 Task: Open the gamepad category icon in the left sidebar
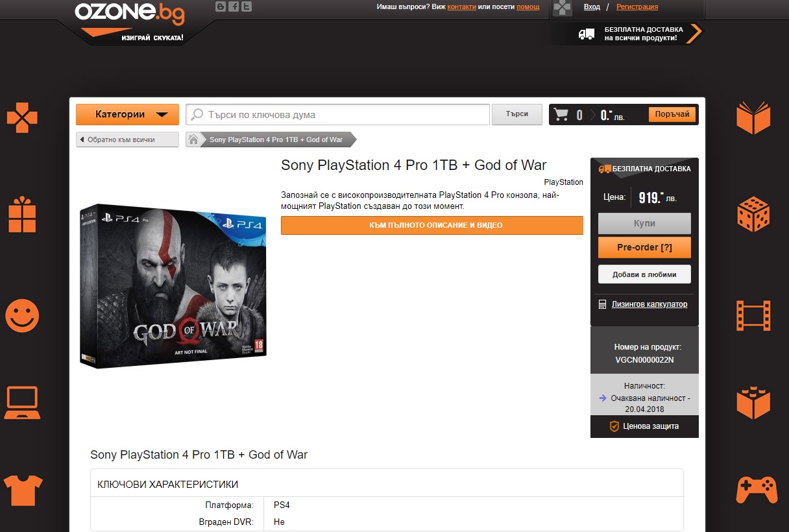click(22, 118)
